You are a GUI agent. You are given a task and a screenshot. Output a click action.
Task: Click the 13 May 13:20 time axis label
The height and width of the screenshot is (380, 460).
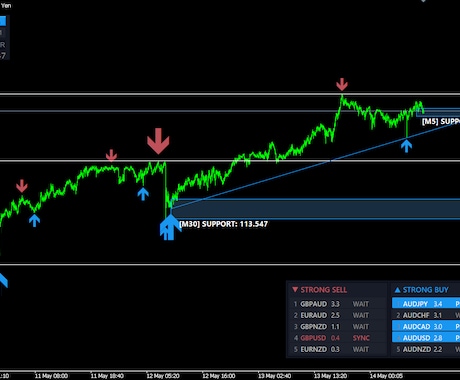(330, 376)
